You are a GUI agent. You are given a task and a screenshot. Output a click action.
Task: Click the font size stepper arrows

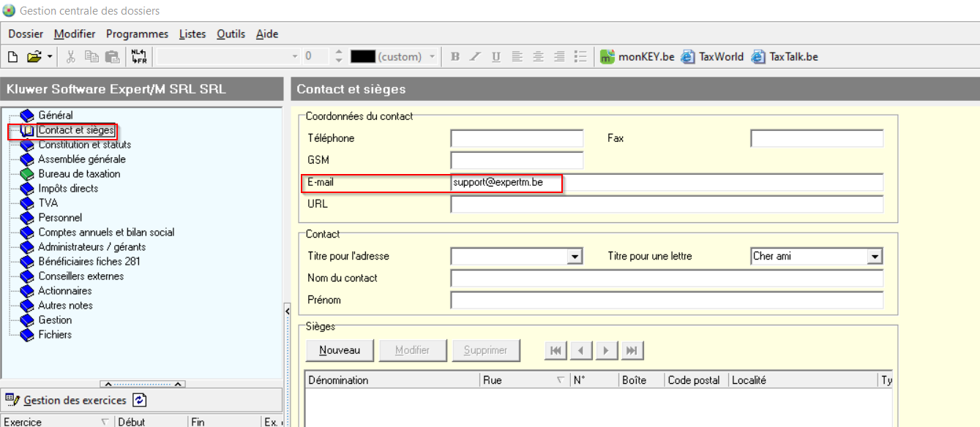point(338,56)
